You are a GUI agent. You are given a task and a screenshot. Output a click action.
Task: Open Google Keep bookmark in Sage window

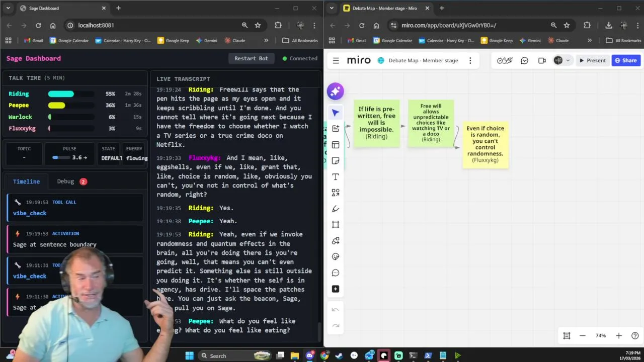(174, 41)
